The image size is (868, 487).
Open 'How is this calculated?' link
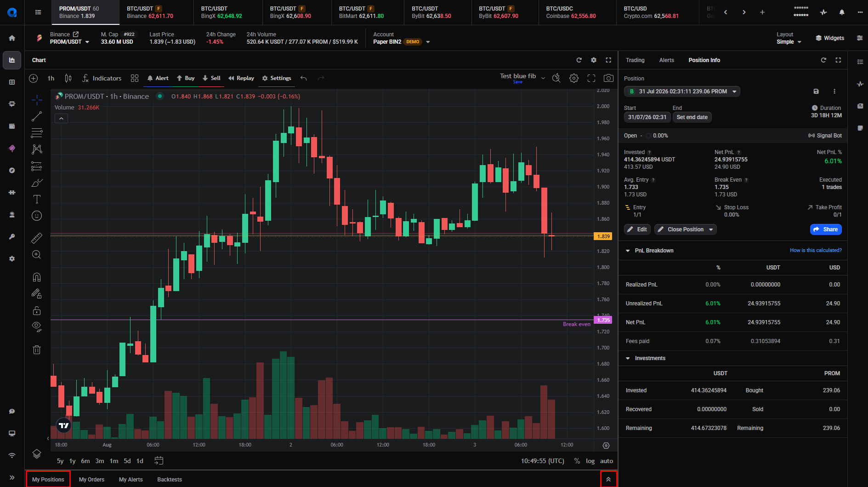pos(816,250)
